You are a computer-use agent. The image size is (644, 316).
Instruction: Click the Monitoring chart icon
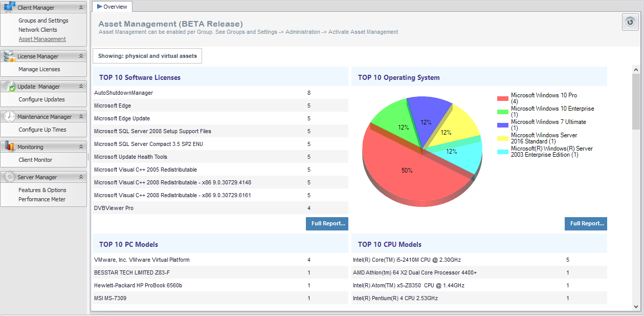(9, 147)
